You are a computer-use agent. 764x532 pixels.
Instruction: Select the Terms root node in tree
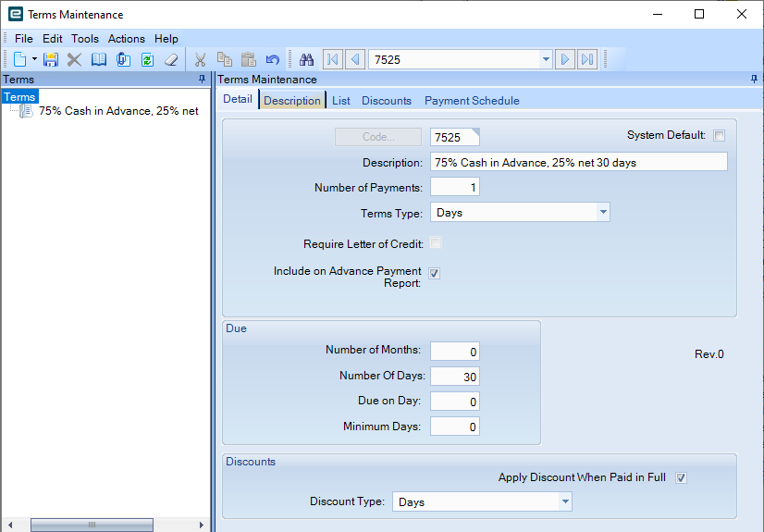(x=19, y=96)
